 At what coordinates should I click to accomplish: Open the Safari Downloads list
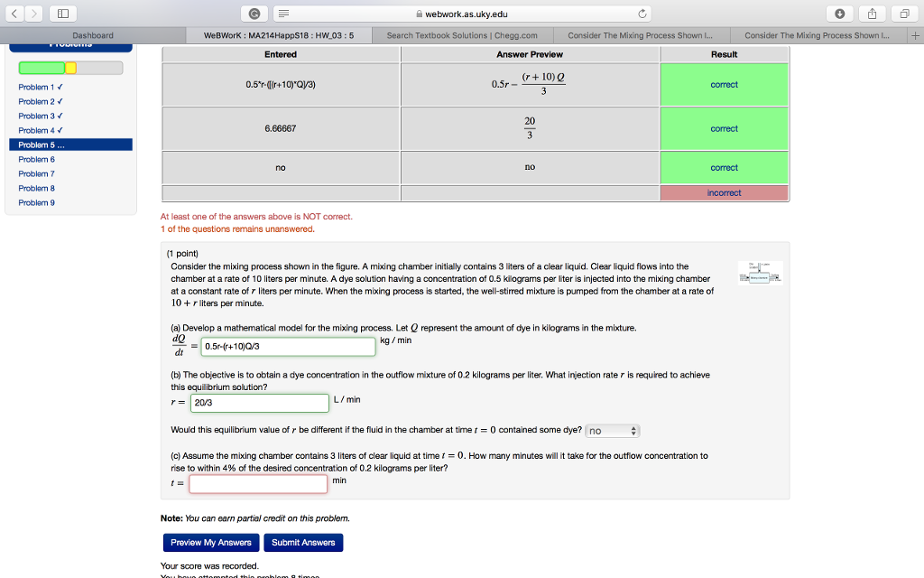coord(841,13)
